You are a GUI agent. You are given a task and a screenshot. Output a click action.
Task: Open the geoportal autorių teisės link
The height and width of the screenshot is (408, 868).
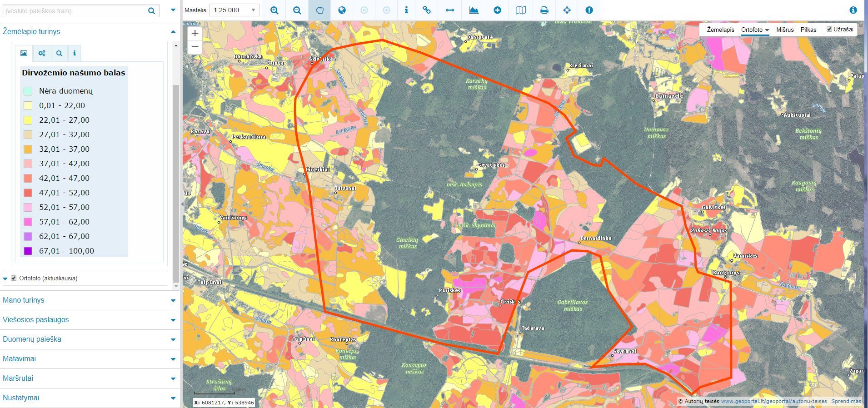pos(773,401)
